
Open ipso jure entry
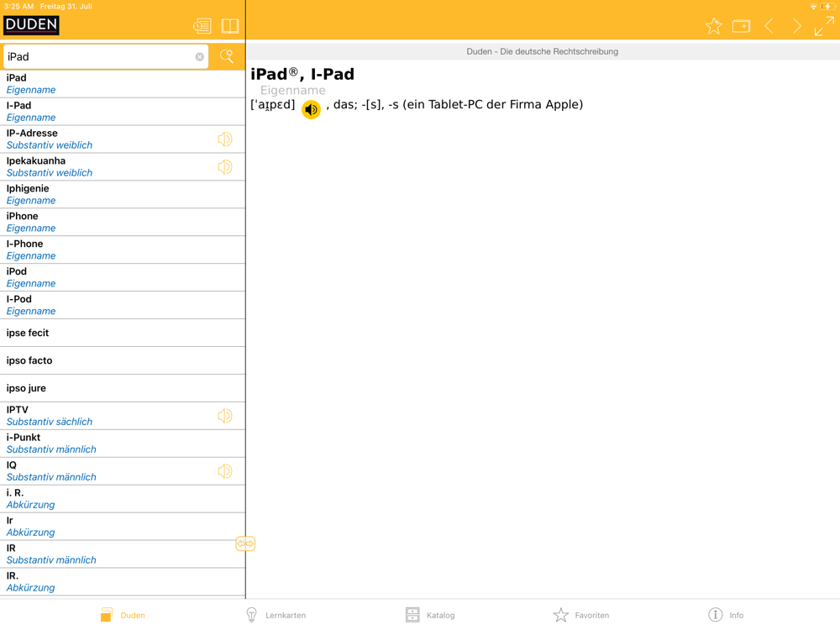[x=123, y=388]
